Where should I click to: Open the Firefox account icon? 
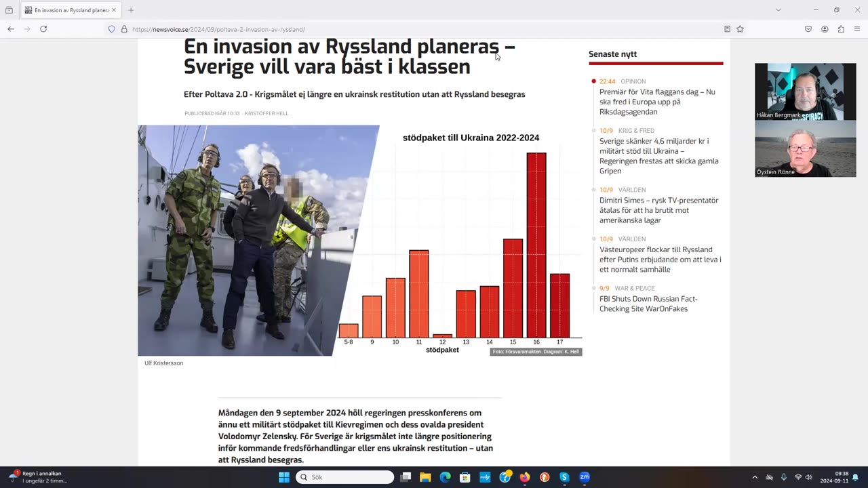point(825,29)
